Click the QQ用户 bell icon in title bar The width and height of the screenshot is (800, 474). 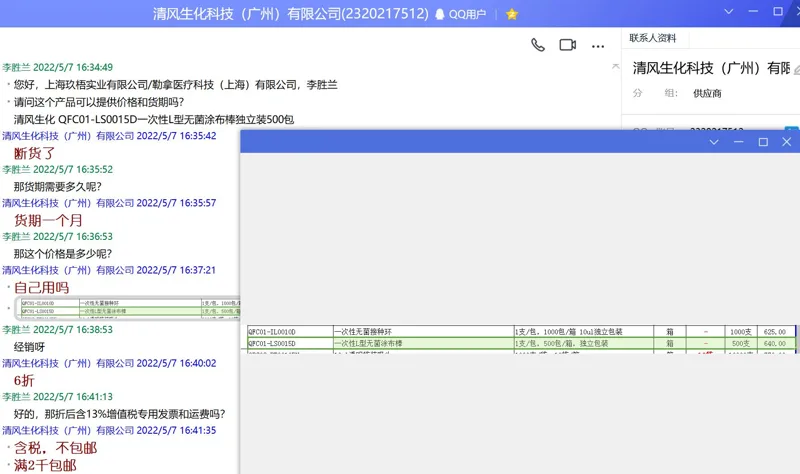[x=439, y=14]
